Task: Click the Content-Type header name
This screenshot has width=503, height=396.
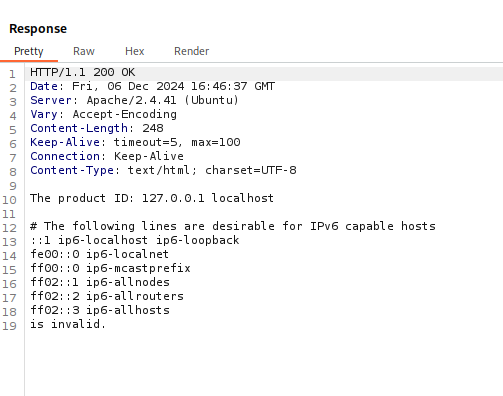Action: [x=72, y=170]
